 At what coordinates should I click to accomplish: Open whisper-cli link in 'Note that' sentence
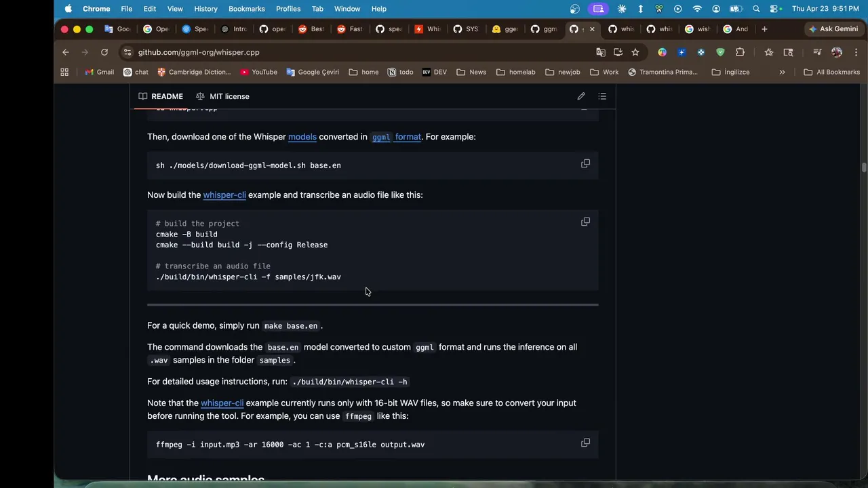click(222, 403)
